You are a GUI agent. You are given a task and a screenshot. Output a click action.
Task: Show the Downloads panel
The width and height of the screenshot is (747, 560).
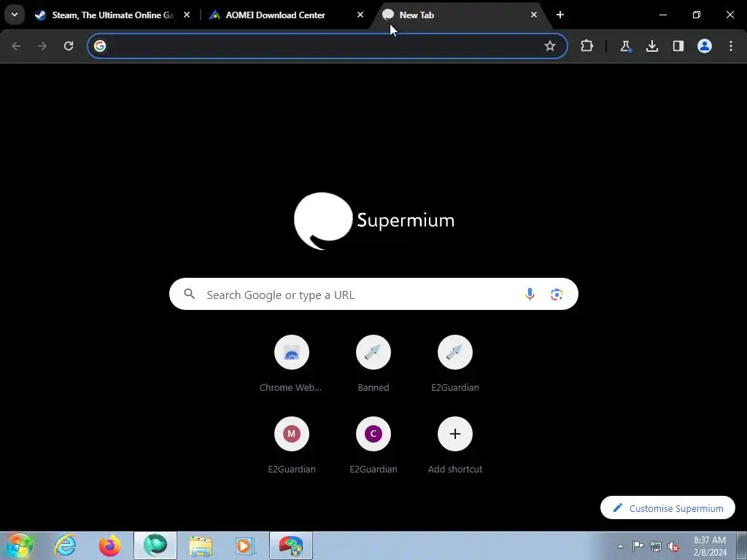[651, 46]
